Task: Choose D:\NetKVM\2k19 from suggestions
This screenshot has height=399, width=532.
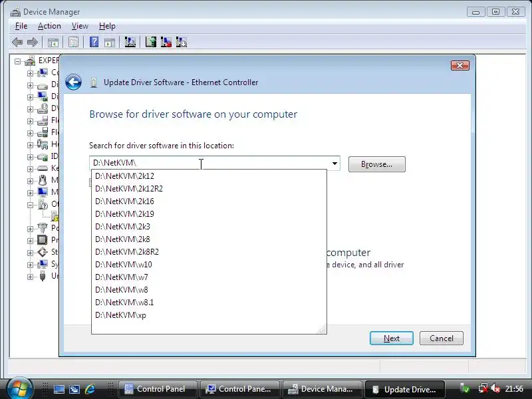Action: 209,213
